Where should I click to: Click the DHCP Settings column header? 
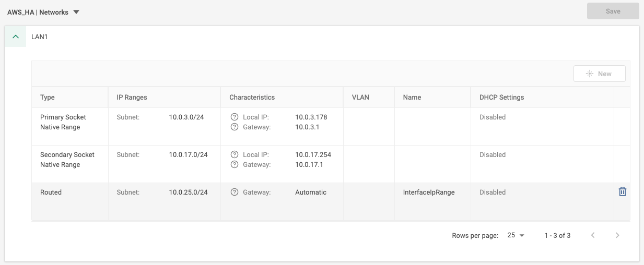(x=501, y=97)
